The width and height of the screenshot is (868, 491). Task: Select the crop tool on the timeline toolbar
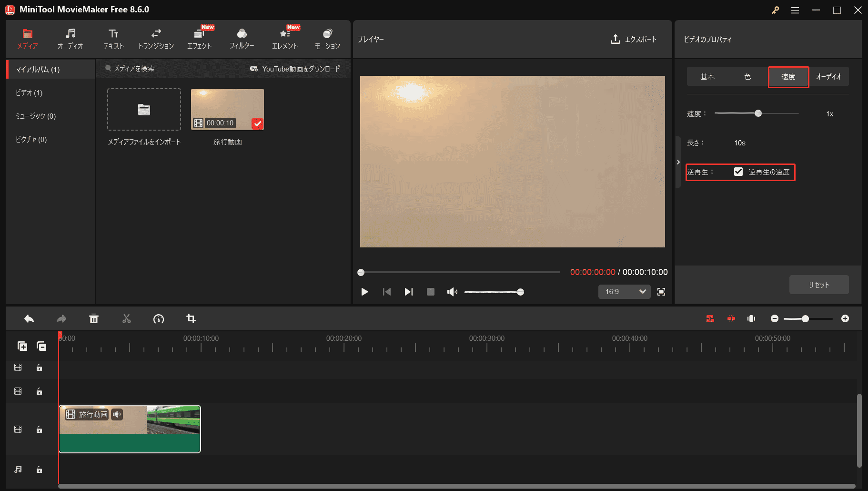tap(191, 318)
